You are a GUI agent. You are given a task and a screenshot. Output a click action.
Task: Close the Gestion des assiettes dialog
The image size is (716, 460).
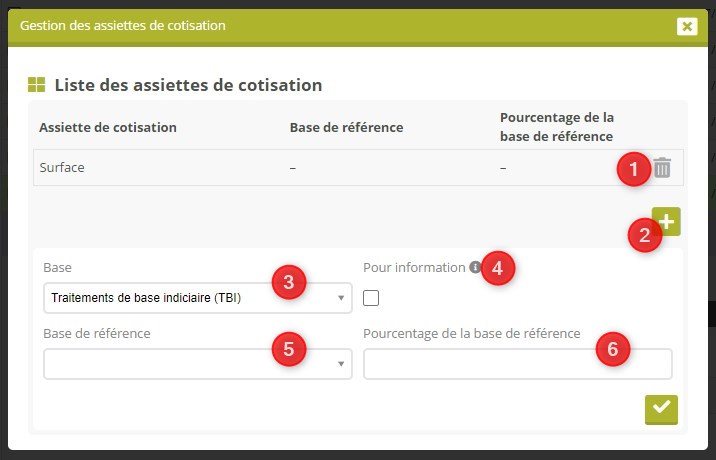click(686, 26)
